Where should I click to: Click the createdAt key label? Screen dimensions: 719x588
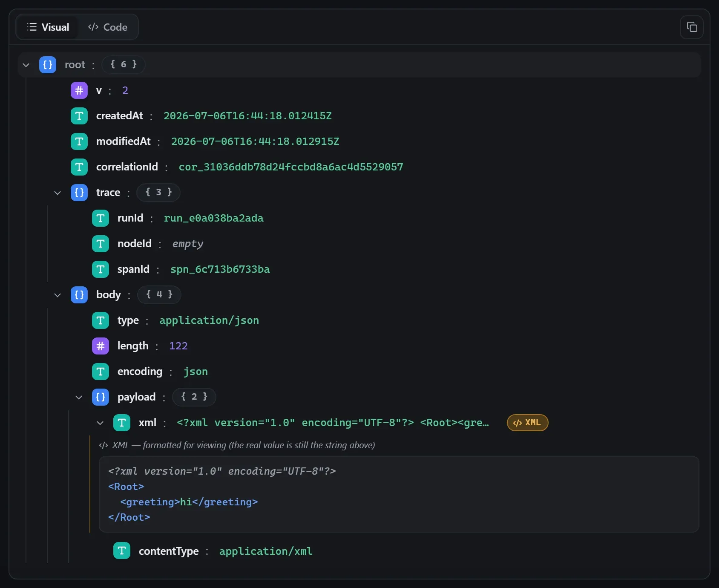[120, 116]
